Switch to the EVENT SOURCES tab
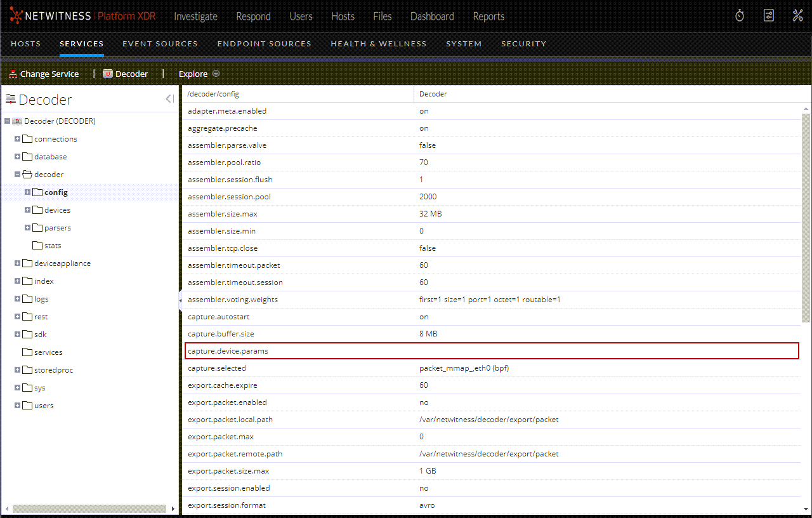Viewport: 812px width, 518px height. pyautogui.click(x=160, y=43)
